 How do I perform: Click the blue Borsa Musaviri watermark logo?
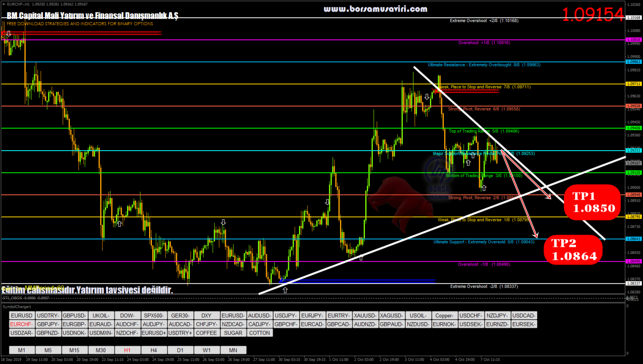coord(438,177)
